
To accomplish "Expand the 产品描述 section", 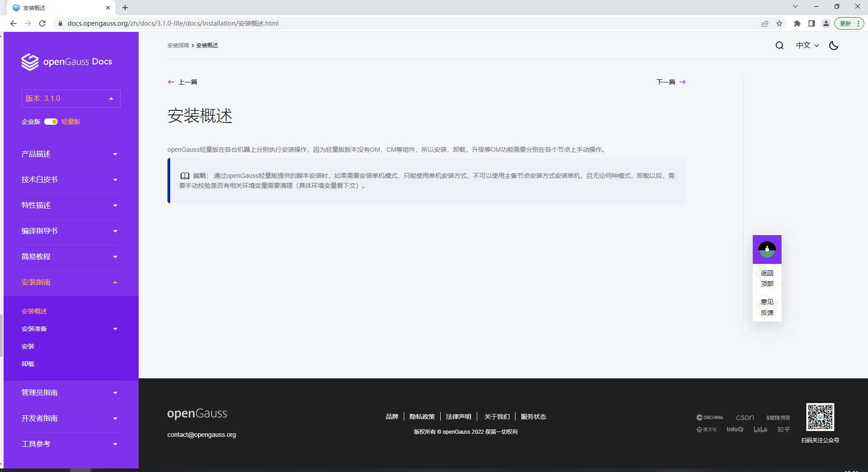I will pos(71,154).
